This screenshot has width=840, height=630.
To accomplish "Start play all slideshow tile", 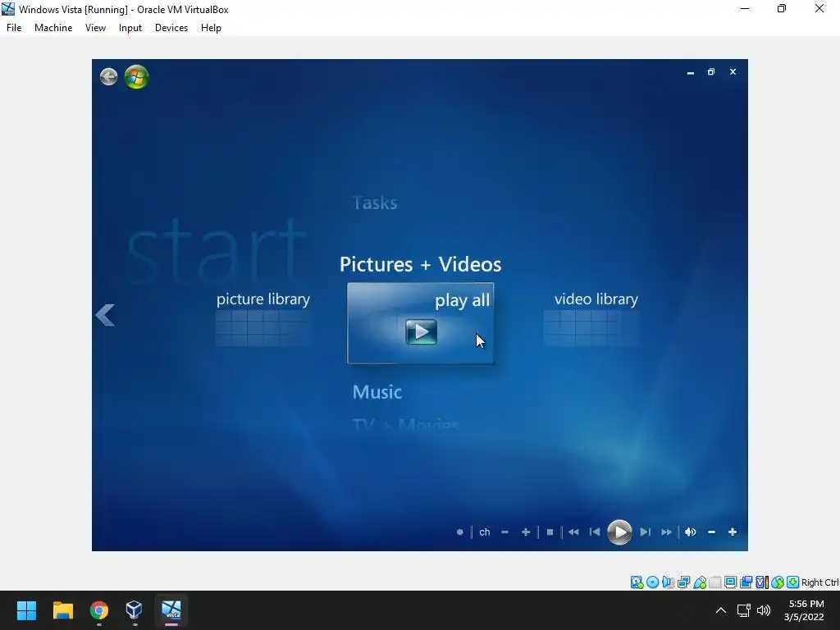I will coord(421,323).
